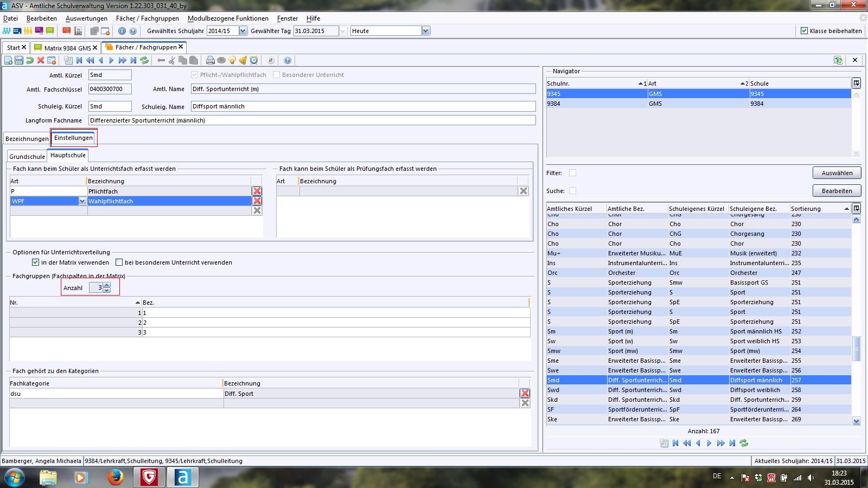The image size is (868, 488).
Task: Click the alarm clock icon in toolbar
Action: pos(254,60)
